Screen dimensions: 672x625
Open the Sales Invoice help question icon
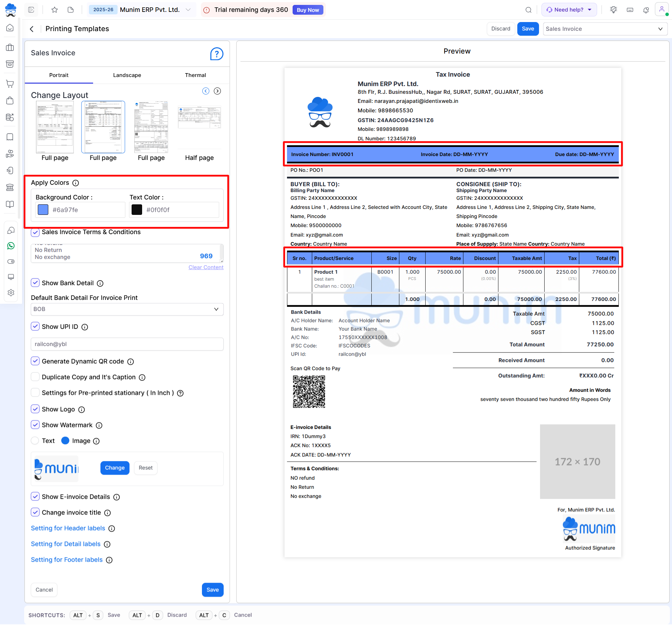217,54
